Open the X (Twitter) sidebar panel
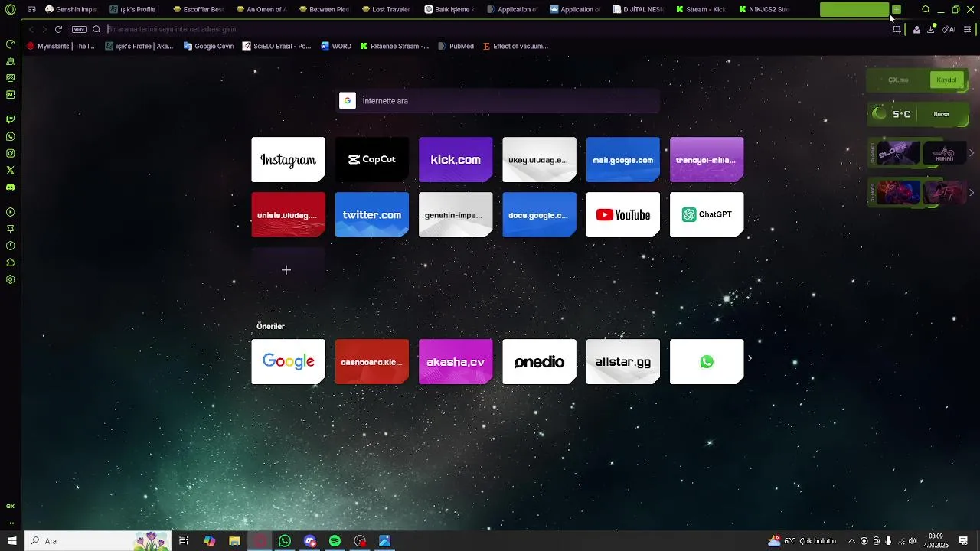 tap(11, 171)
